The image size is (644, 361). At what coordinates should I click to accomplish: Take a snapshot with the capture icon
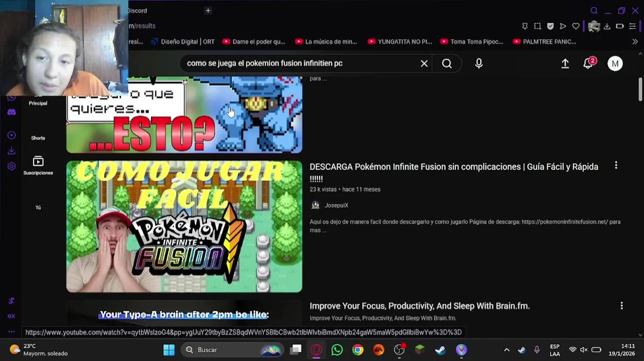[537, 26]
